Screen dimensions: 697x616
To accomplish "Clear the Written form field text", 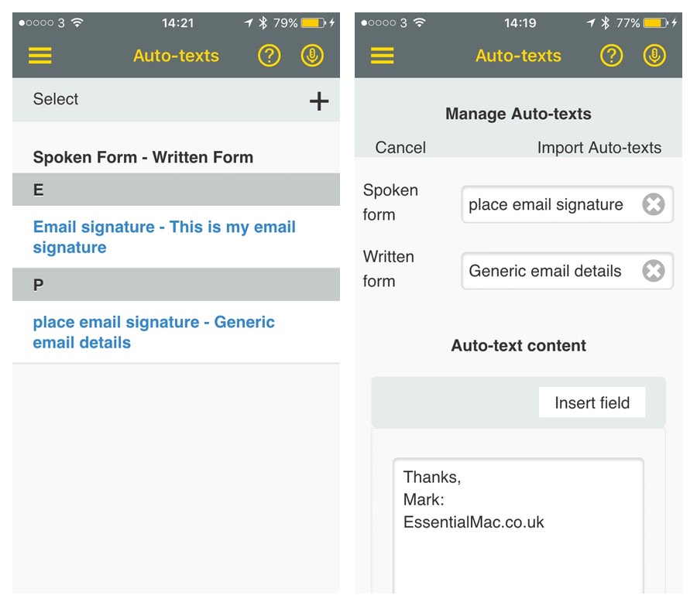I will pos(653,271).
